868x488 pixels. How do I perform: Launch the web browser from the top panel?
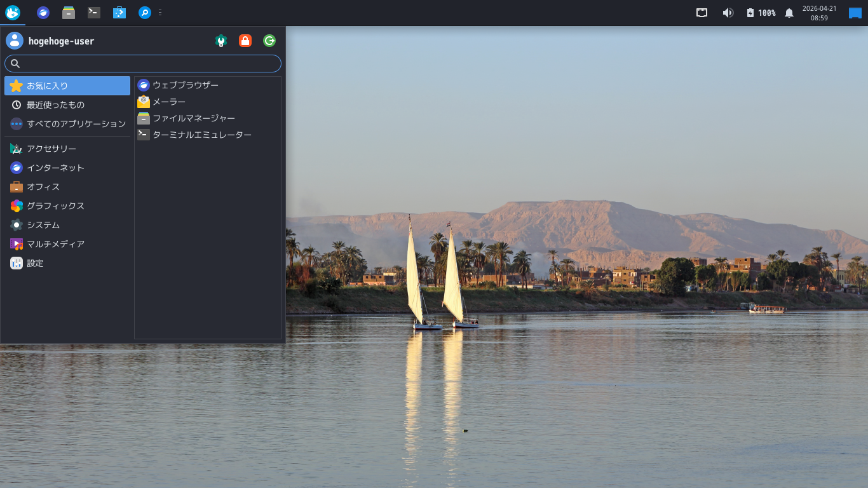coord(43,13)
